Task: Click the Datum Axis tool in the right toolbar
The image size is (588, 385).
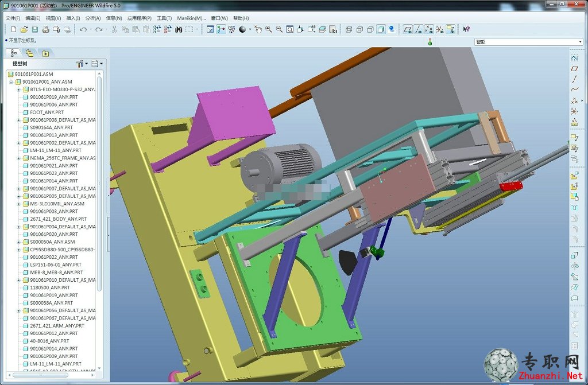Action: 574,79
